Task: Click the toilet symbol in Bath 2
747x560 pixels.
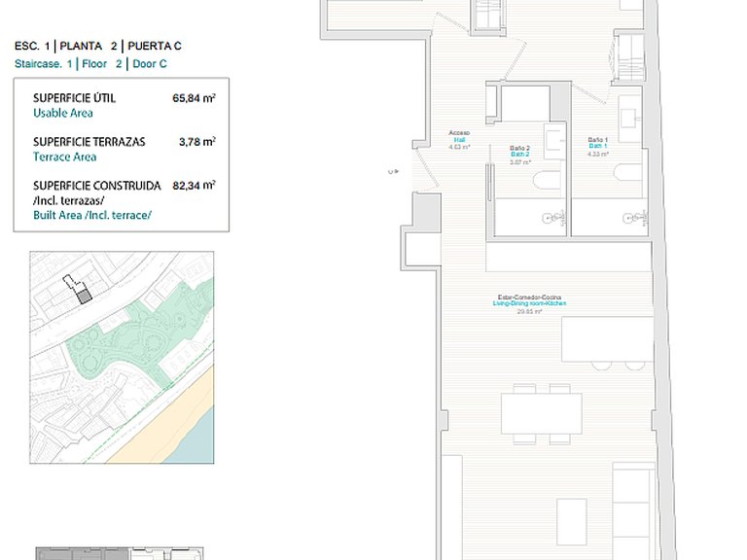Action: pyautogui.click(x=548, y=181)
